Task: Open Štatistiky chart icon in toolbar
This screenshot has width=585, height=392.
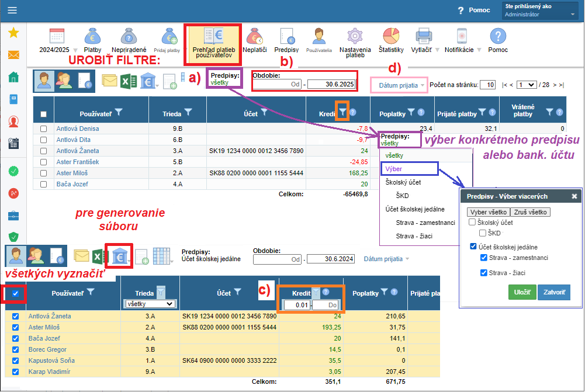Action: (391, 37)
